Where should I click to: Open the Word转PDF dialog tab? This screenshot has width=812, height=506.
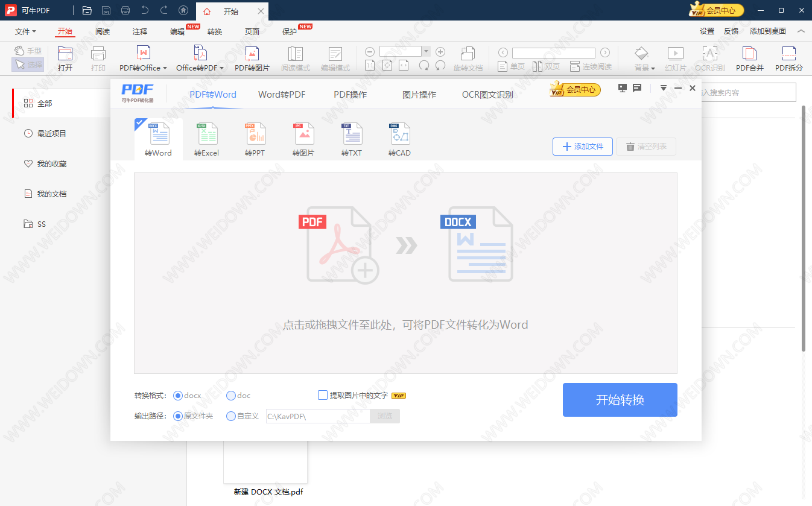[282, 94]
